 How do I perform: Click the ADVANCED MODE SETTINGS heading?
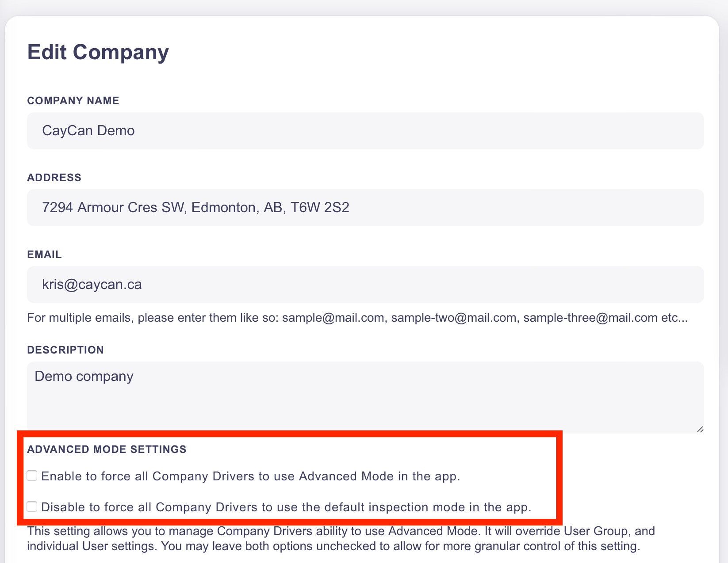pos(107,449)
